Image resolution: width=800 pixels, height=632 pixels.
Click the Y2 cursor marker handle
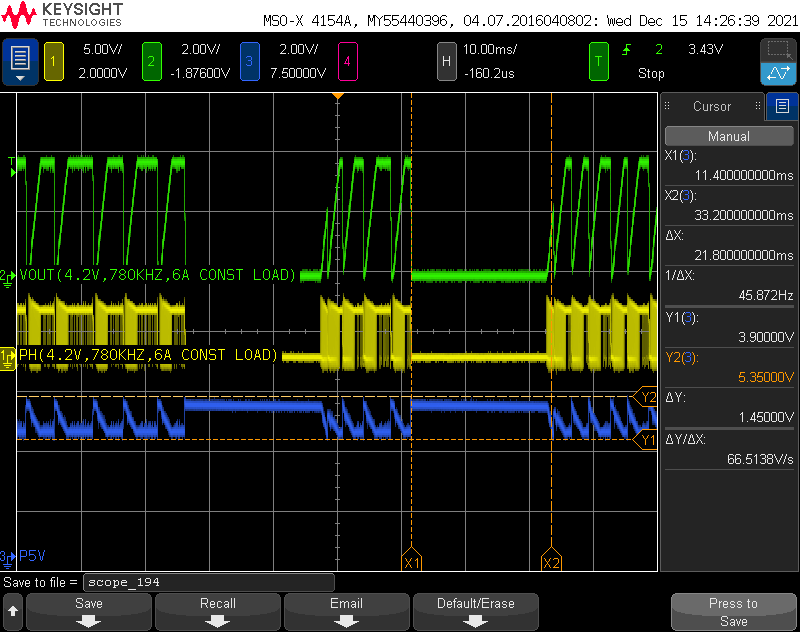coord(645,396)
